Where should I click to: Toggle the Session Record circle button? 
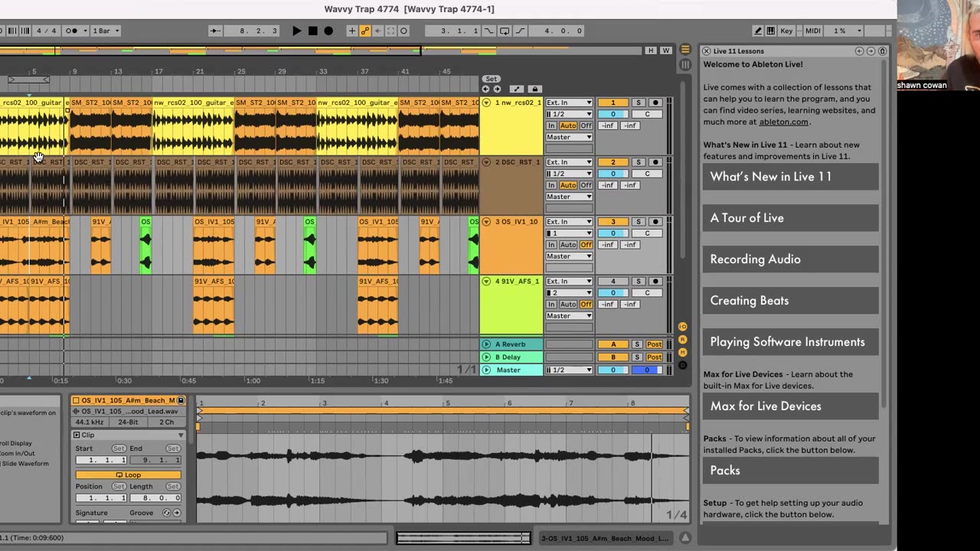(403, 31)
